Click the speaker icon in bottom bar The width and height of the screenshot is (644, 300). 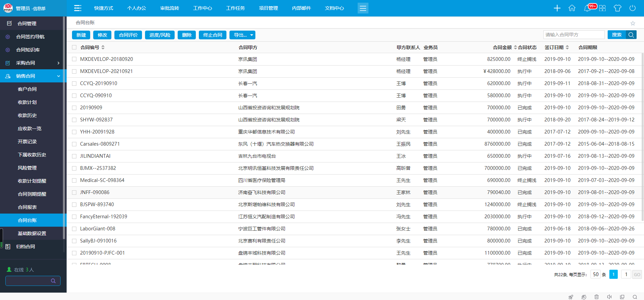[609, 297]
